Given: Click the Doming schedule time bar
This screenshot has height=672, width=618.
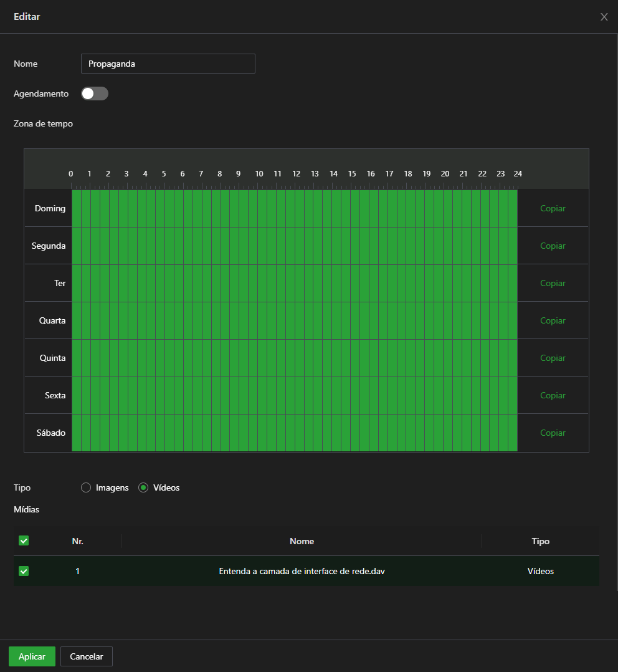Looking at the screenshot, I should 295,208.
